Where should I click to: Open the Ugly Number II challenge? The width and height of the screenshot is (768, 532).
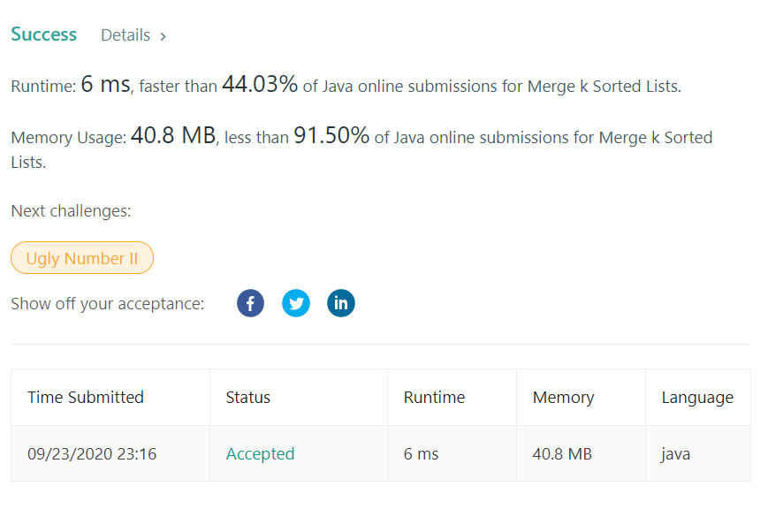pyautogui.click(x=81, y=257)
